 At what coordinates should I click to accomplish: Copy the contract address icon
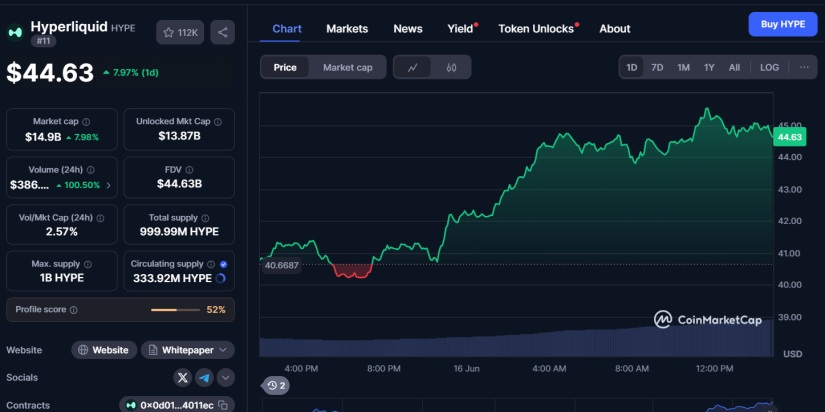223,405
